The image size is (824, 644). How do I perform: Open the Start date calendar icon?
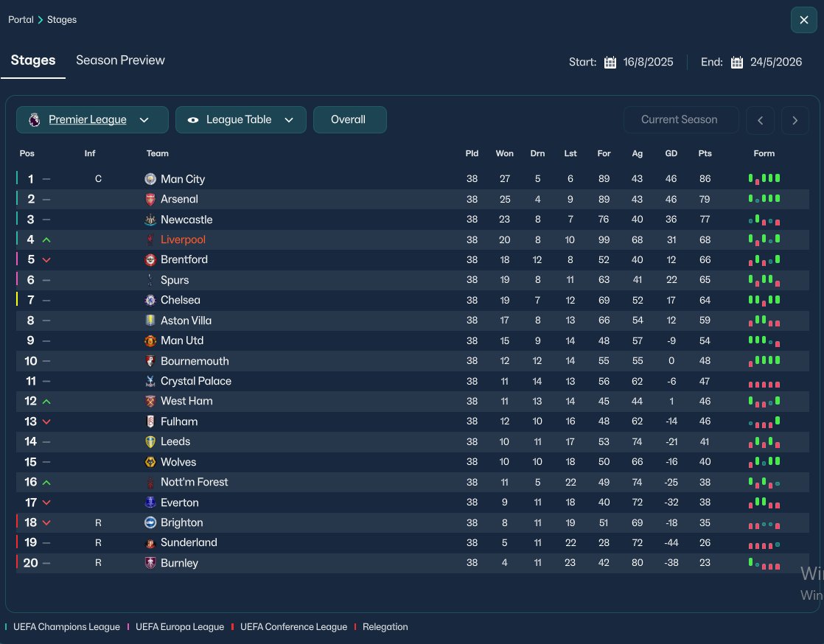[610, 63]
